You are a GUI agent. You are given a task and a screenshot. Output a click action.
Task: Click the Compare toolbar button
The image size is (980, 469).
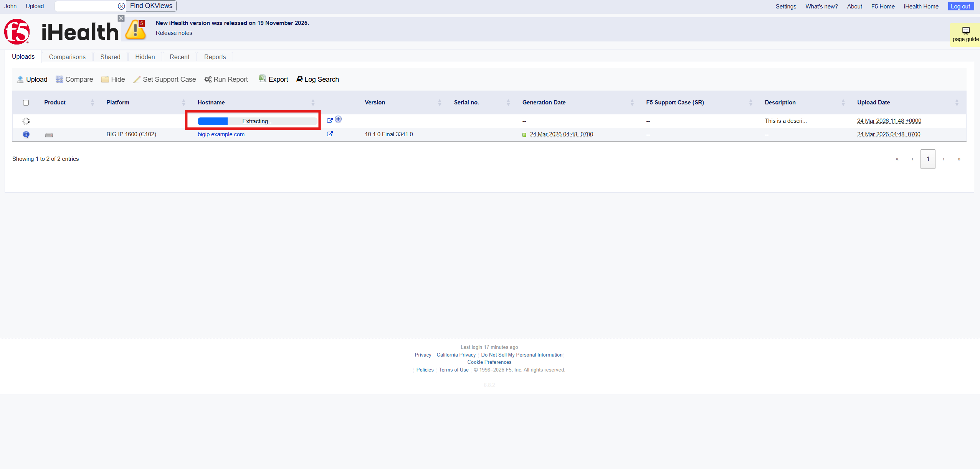(74, 79)
